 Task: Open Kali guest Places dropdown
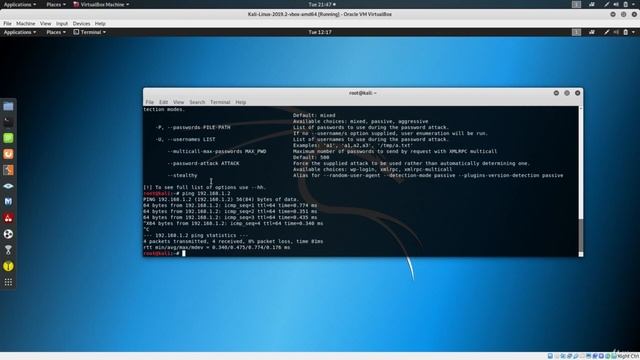pos(56,32)
